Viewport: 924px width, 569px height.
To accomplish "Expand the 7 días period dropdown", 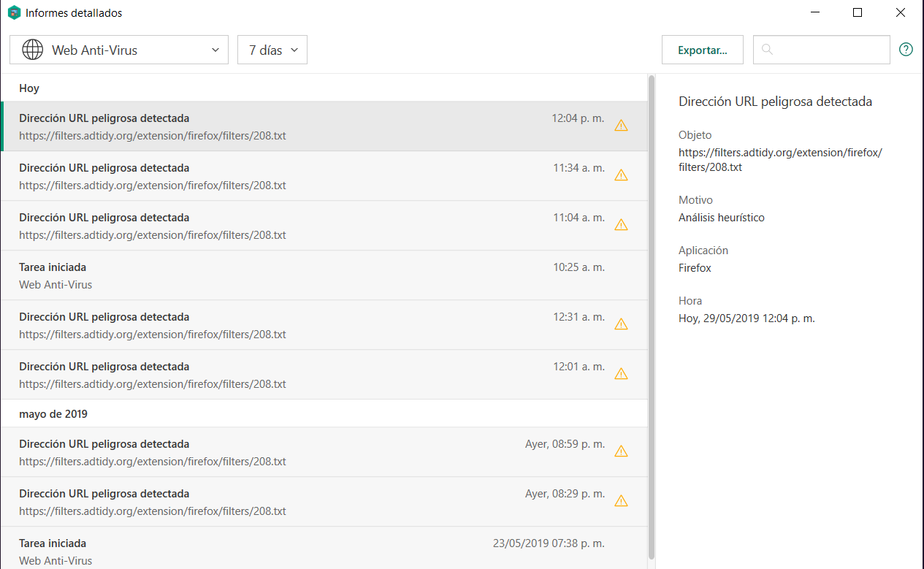I will tap(272, 50).
